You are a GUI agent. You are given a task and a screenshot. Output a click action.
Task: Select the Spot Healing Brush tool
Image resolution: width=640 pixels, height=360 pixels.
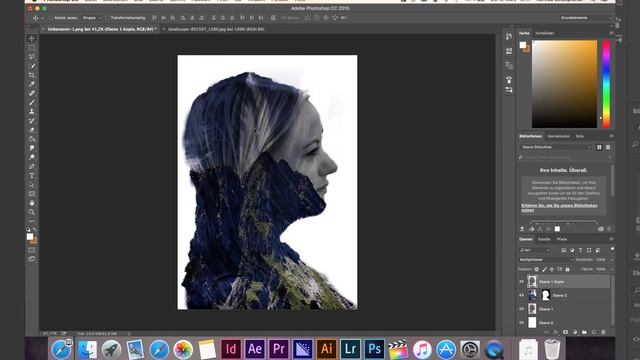(32, 93)
